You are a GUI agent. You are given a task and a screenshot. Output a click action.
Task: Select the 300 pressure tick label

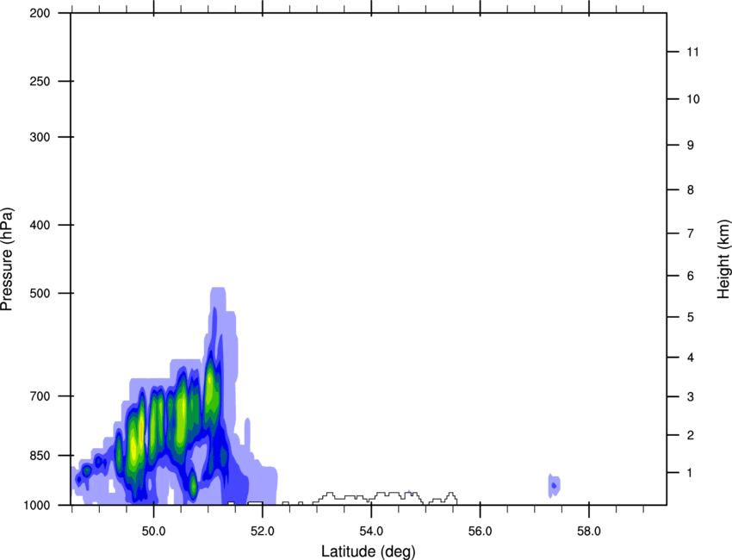40,137
